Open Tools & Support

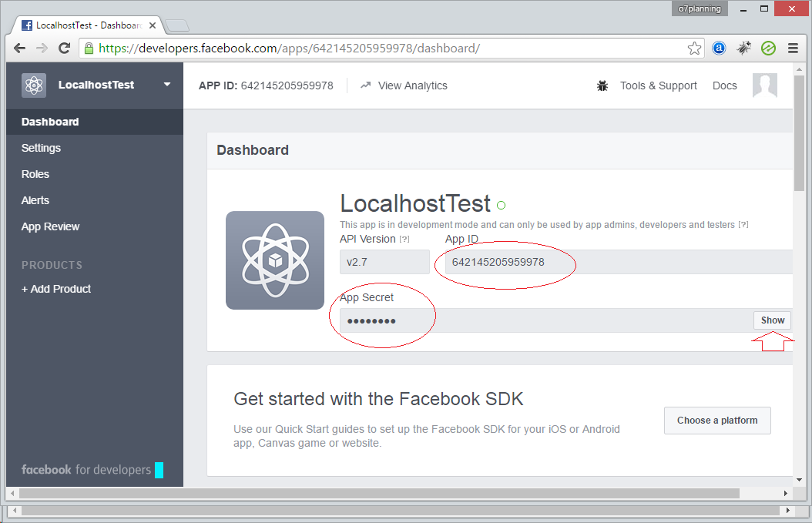[658, 85]
